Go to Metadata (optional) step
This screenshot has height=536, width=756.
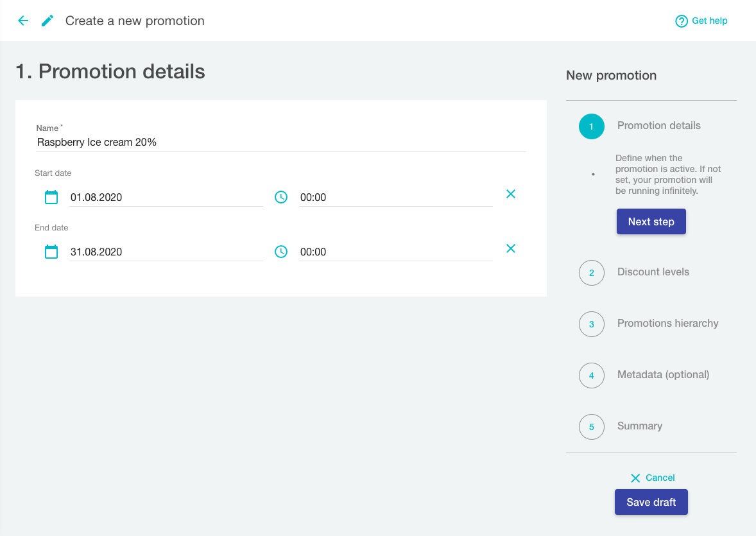[x=663, y=374]
